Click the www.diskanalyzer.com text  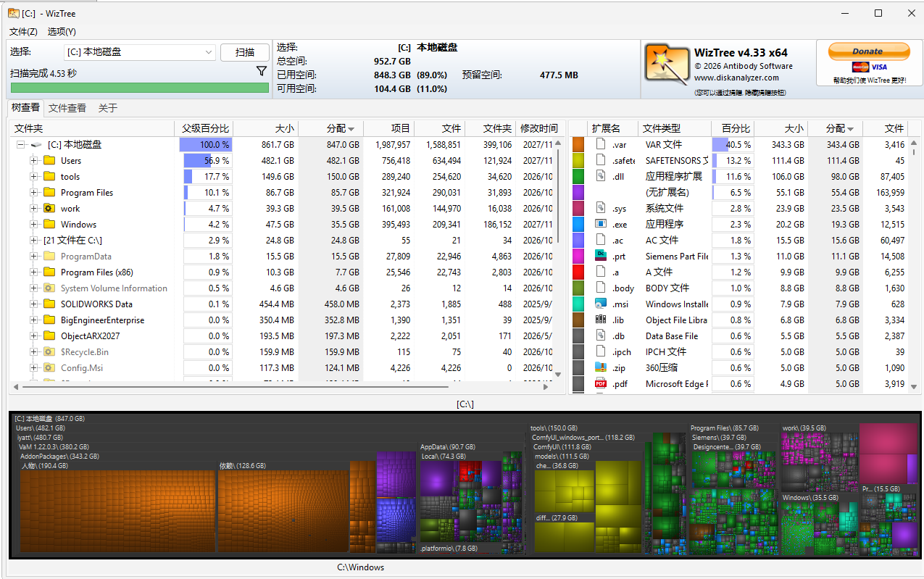point(736,78)
